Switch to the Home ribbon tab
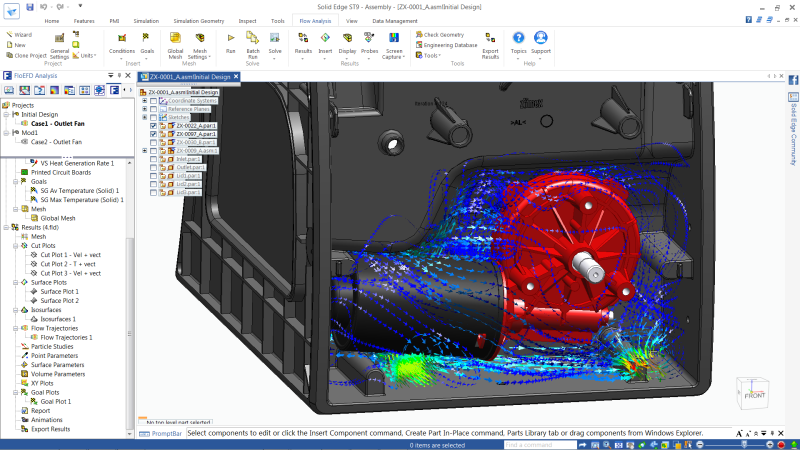The width and height of the screenshot is (800, 450). [52, 21]
